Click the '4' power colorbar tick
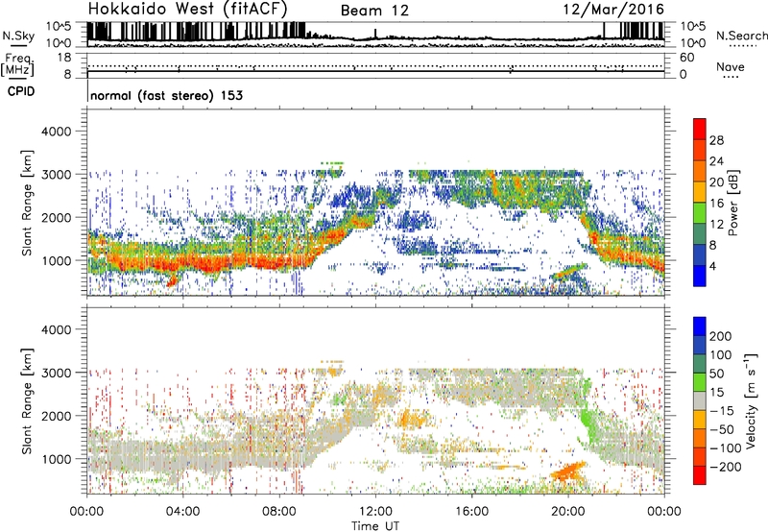Image resolution: width=768 pixels, height=532 pixels. 712,266
